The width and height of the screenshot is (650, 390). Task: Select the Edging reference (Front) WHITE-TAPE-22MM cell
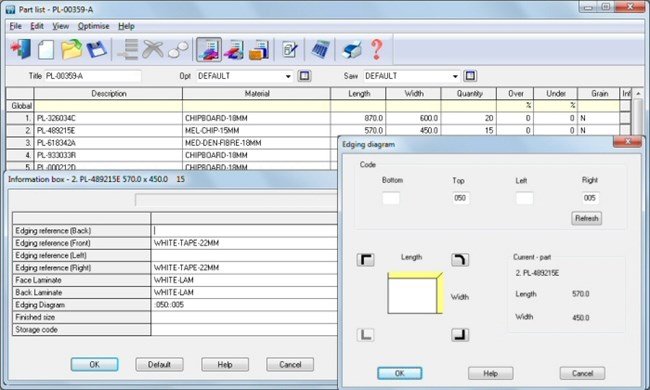coord(245,243)
